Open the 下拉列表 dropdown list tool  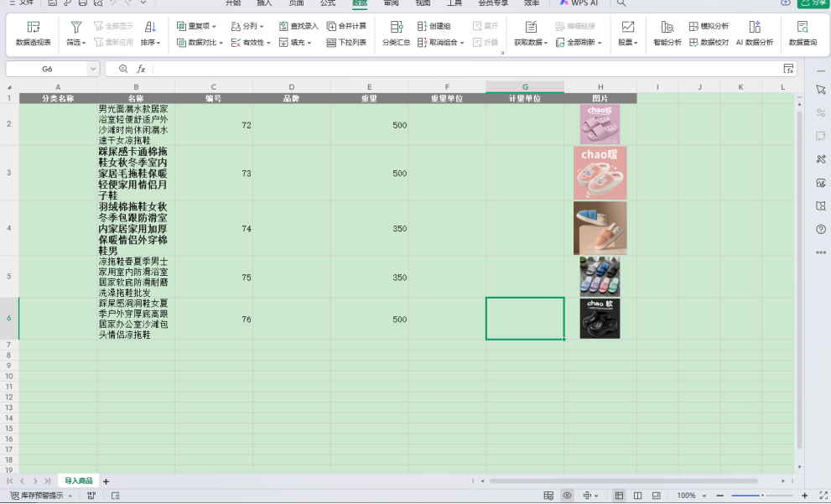coord(346,43)
